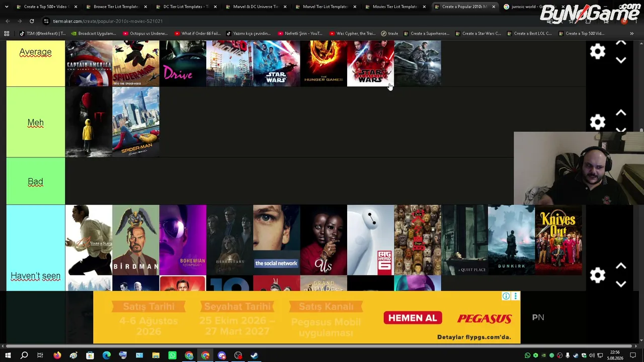Open ad info icon on Pegasus banner
Screen dimensions: 644x362
click(506, 296)
